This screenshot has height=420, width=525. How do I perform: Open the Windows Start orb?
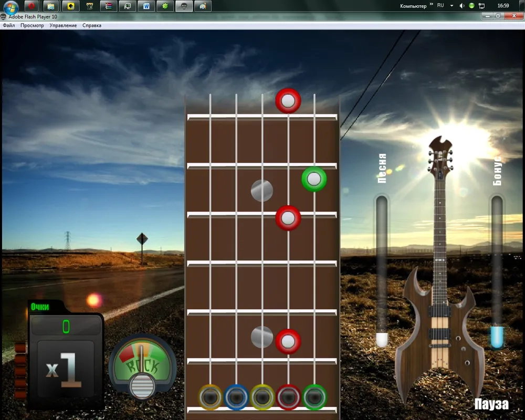point(11,7)
